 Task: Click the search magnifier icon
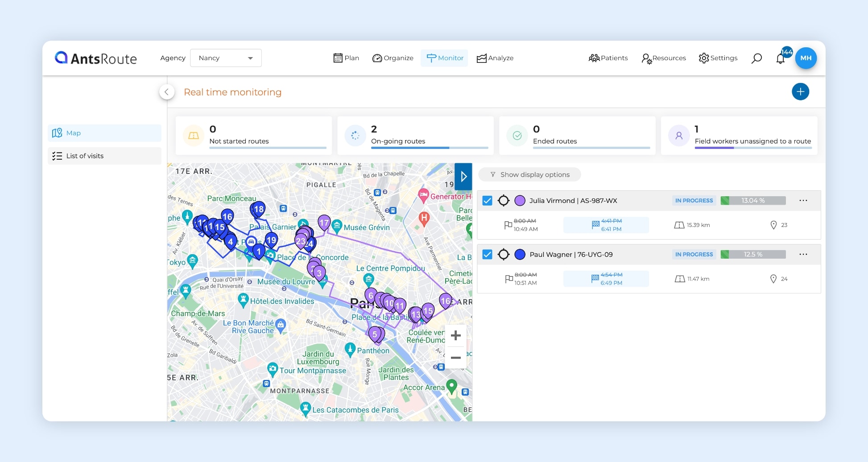[x=756, y=58]
